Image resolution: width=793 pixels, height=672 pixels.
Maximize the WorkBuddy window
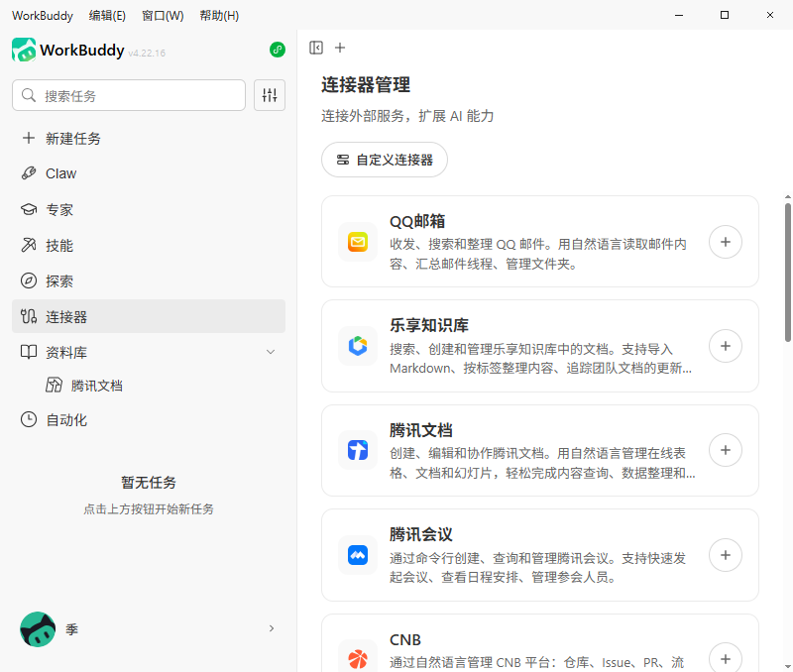725,15
